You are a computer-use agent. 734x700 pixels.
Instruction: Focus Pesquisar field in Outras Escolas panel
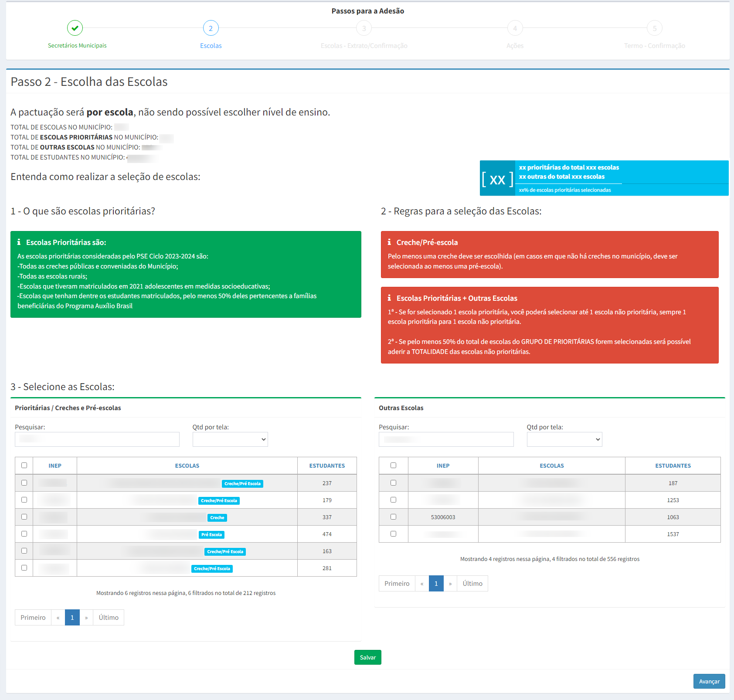pyautogui.click(x=446, y=439)
